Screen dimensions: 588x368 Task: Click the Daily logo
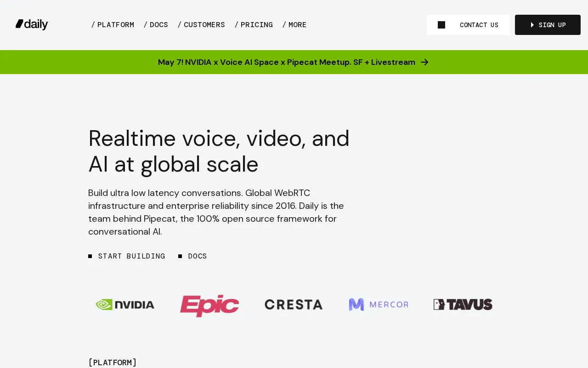coord(32,24)
